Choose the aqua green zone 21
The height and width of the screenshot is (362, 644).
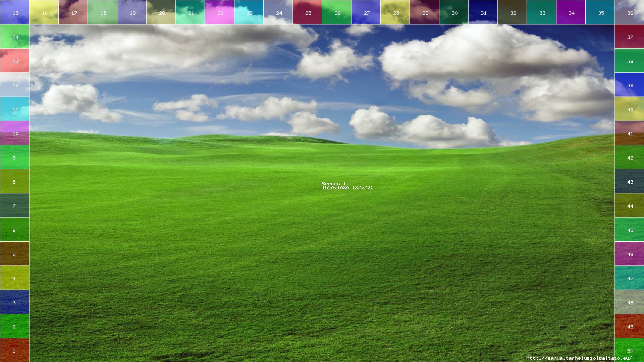click(190, 12)
